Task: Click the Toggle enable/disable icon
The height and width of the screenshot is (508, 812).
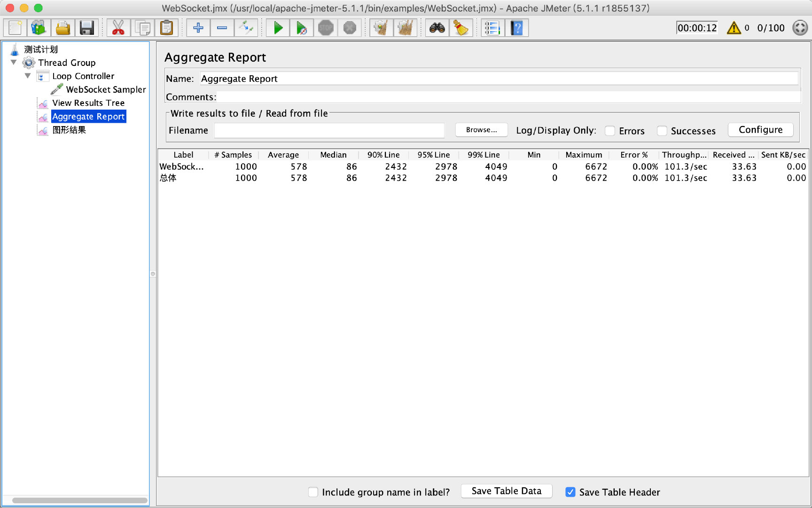Action: [x=246, y=28]
